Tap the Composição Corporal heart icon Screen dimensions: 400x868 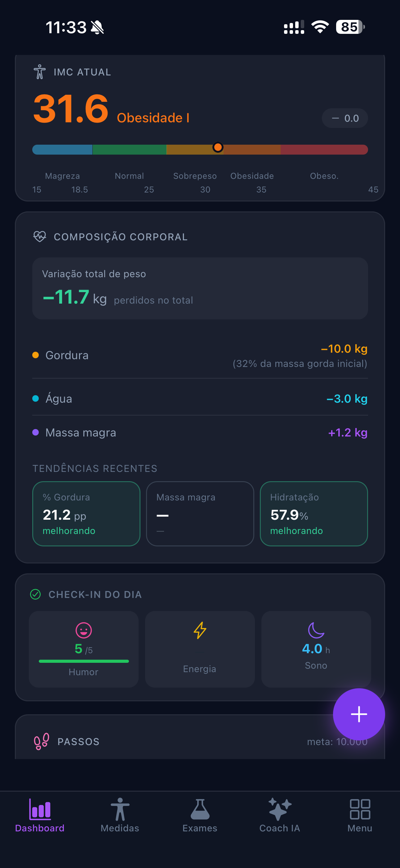40,237
